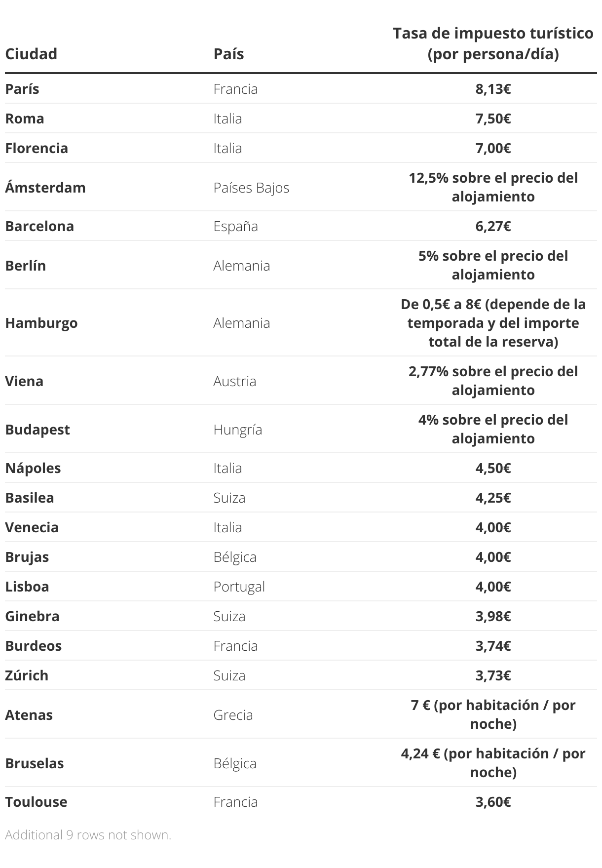Select the París row city name
602x868 pixels.
point(22,89)
